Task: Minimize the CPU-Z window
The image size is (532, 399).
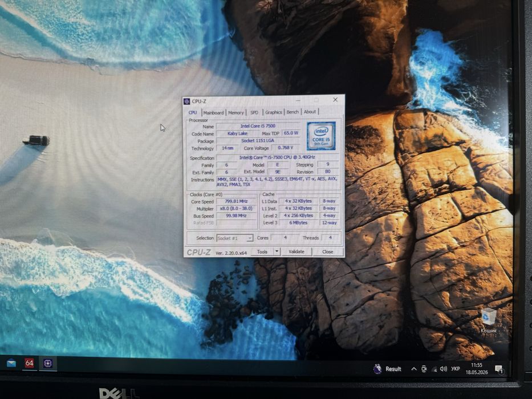Action: [298, 100]
